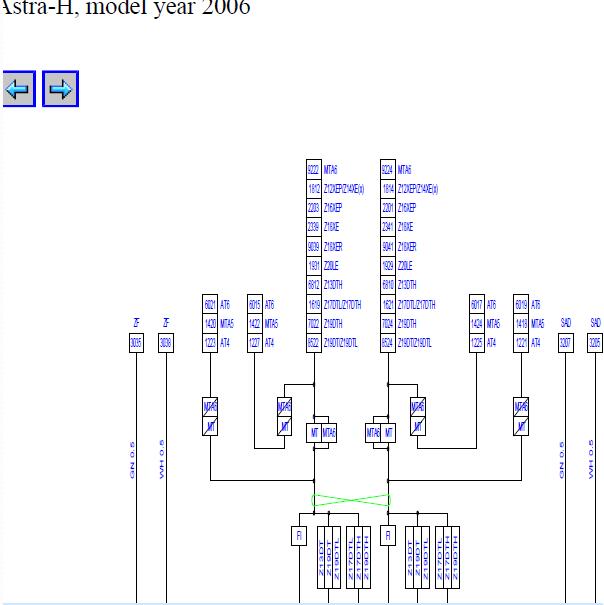Click the left GN 0.5 wire label
The image size is (604, 605).
pyautogui.click(x=132, y=460)
